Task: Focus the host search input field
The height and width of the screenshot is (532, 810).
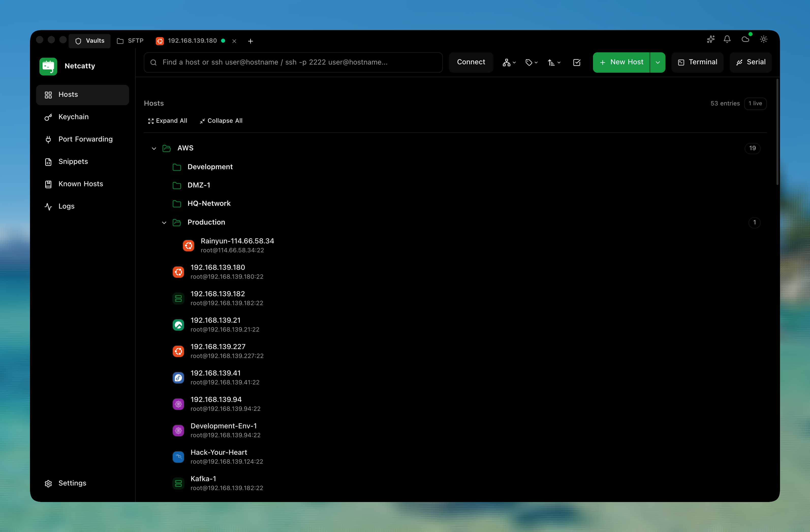Action: [x=293, y=62]
